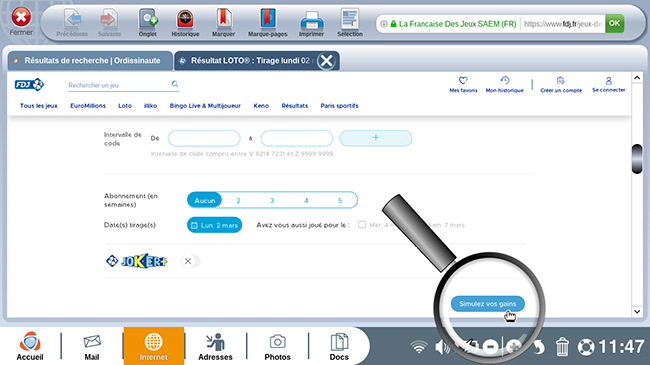Close the Résultat LOTO tab
Screen dimensions: 650x365
click(327, 61)
